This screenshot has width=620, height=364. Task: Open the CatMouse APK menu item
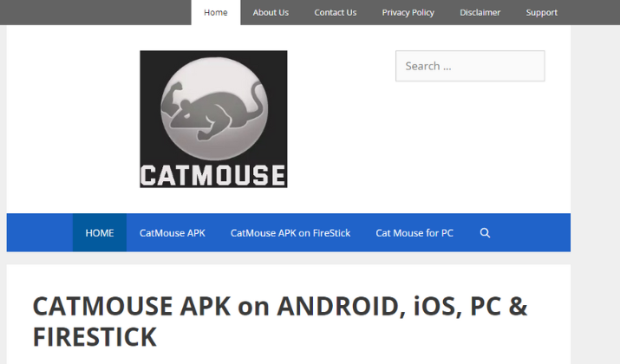tap(173, 233)
